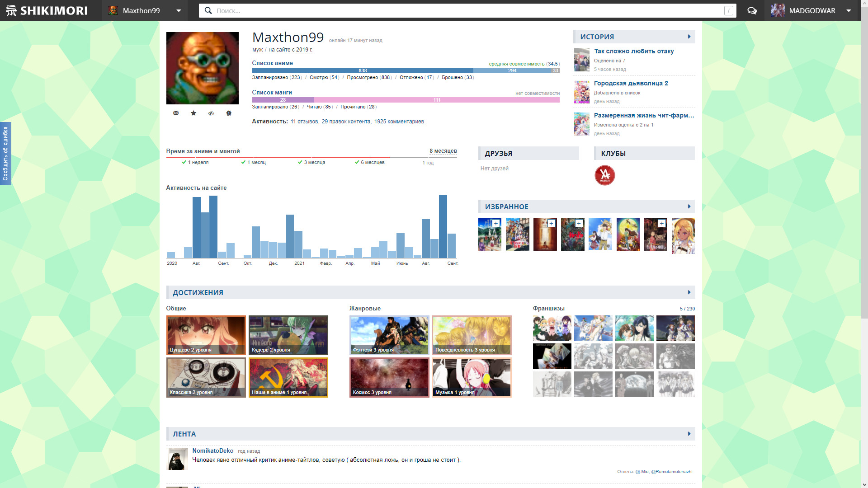
Task: Open the Список аниме link
Action: pos(272,63)
